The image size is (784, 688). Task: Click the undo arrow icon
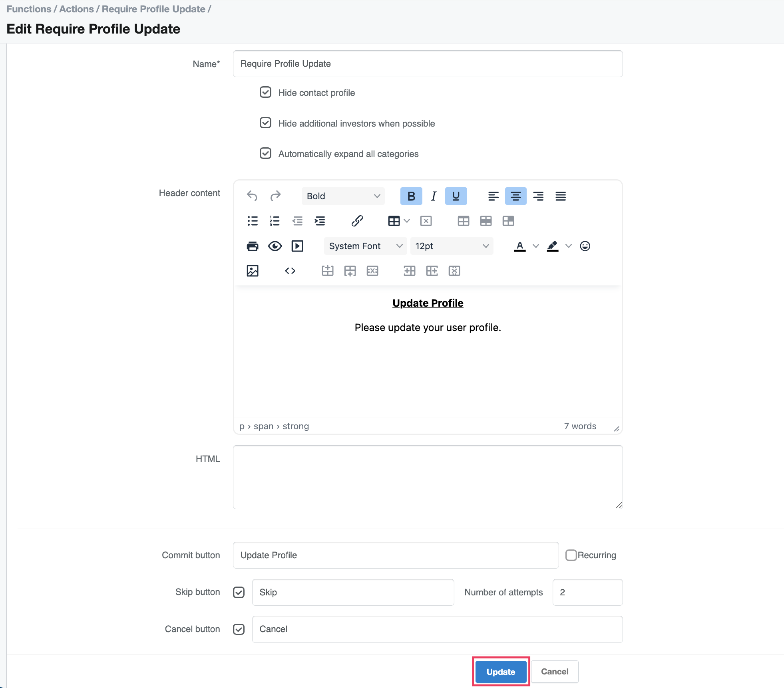click(252, 196)
